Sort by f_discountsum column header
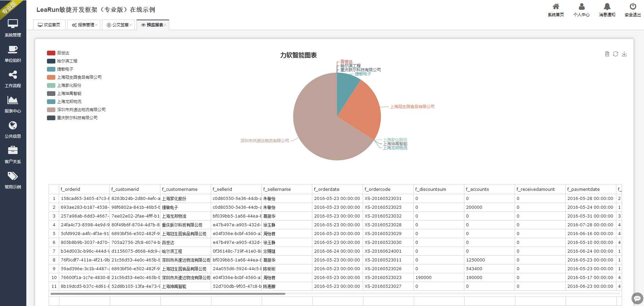644x306 pixels. pos(439,189)
